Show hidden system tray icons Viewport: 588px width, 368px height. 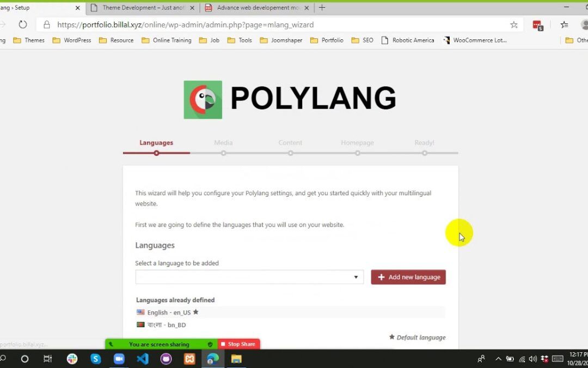(x=498, y=359)
